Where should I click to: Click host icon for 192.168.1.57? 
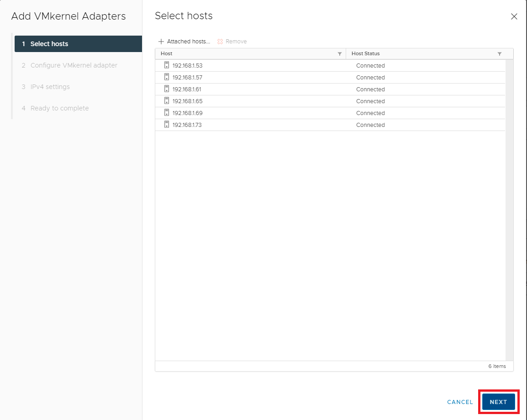coord(167,77)
